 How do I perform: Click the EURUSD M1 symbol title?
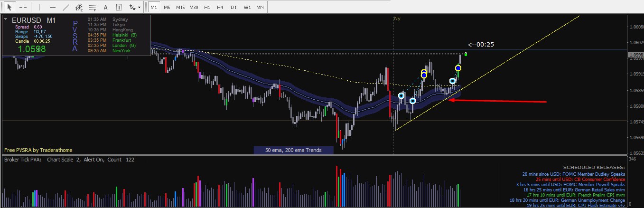pyautogui.click(x=34, y=20)
